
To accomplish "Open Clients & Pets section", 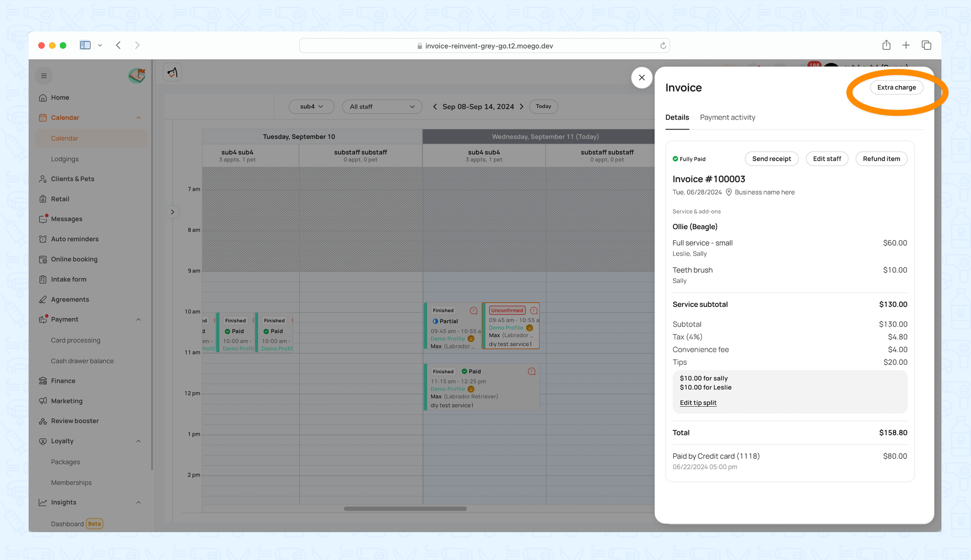I will click(x=72, y=179).
